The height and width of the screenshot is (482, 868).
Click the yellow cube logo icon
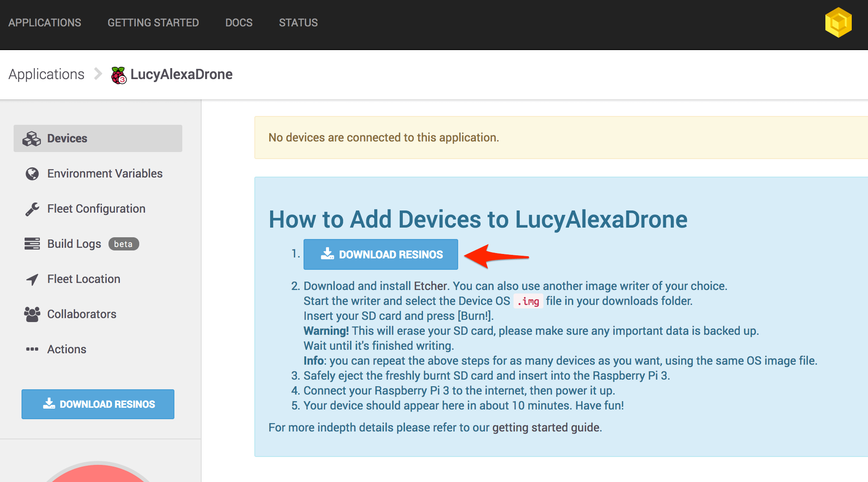point(838,23)
